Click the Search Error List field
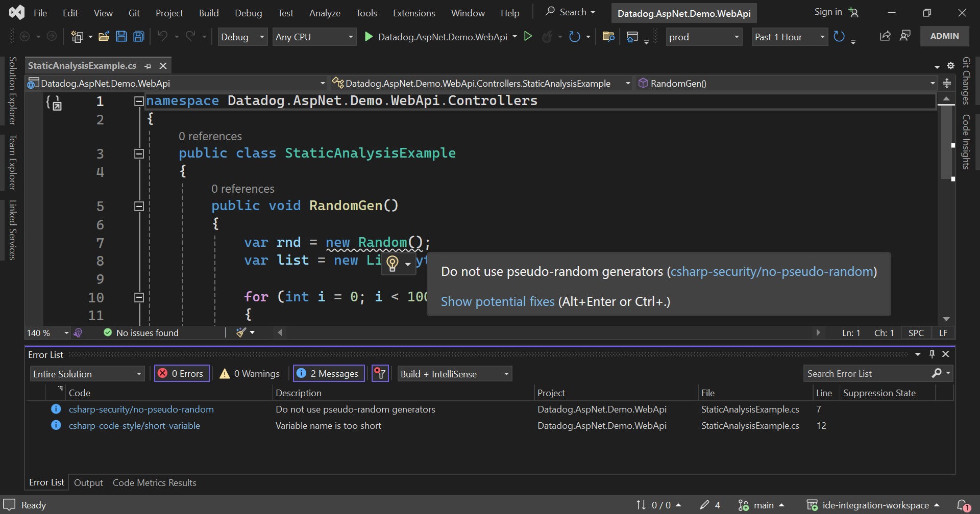 pos(868,373)
